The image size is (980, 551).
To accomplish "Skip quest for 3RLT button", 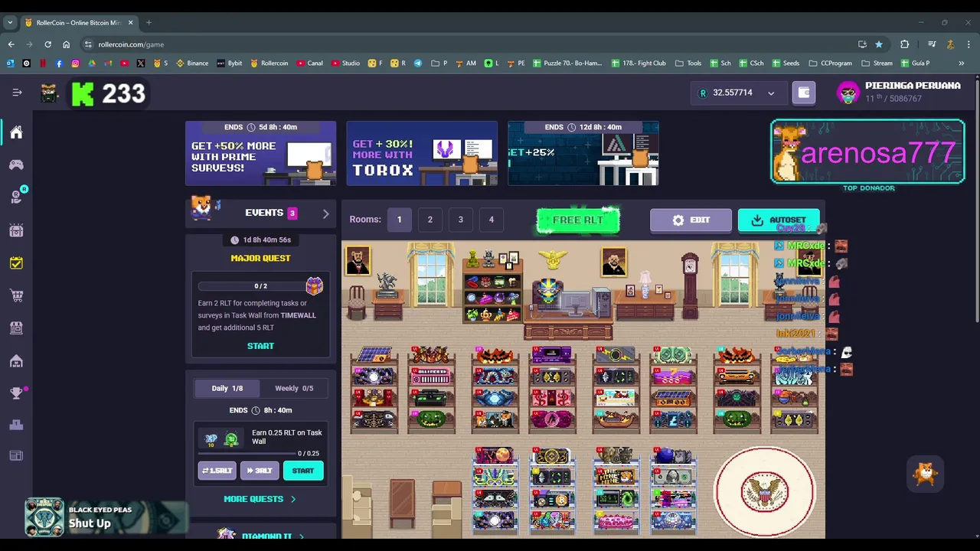I will [x=259, y=471].
